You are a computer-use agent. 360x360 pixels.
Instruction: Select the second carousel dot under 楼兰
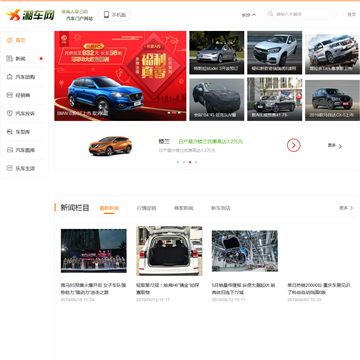184,162
